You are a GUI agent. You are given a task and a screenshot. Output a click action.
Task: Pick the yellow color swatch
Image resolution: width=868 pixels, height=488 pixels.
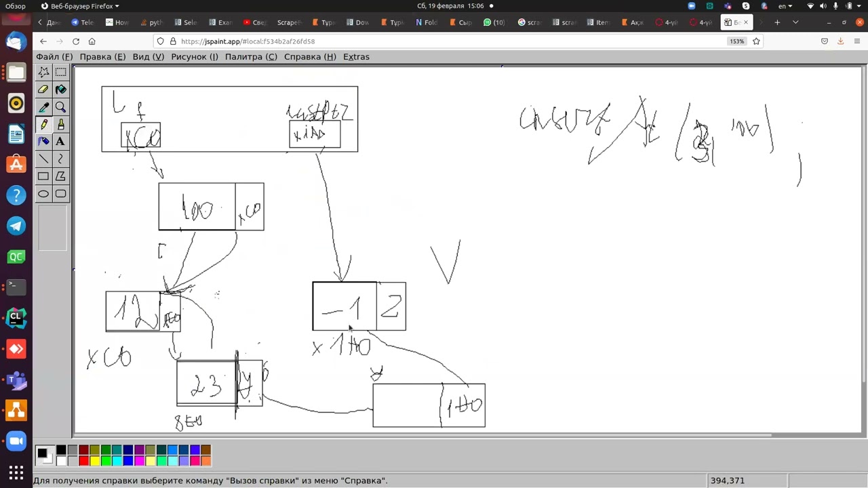tap(94, 461)
